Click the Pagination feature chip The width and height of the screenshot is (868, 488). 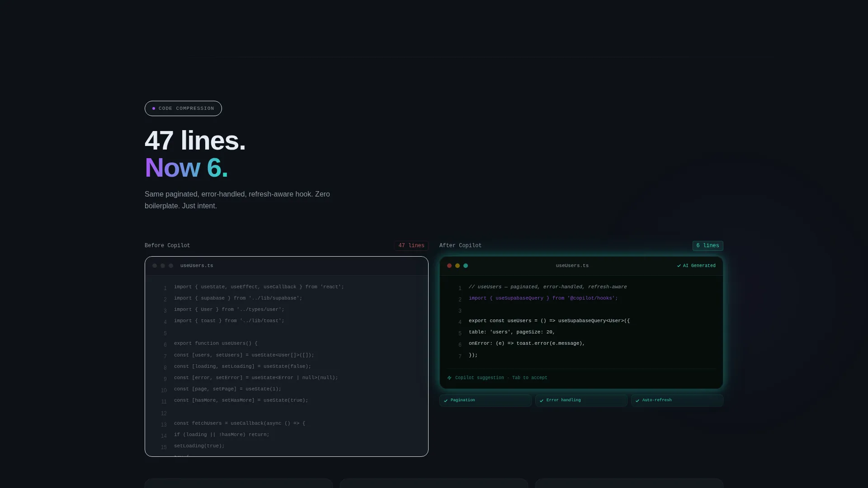[486, 400]
